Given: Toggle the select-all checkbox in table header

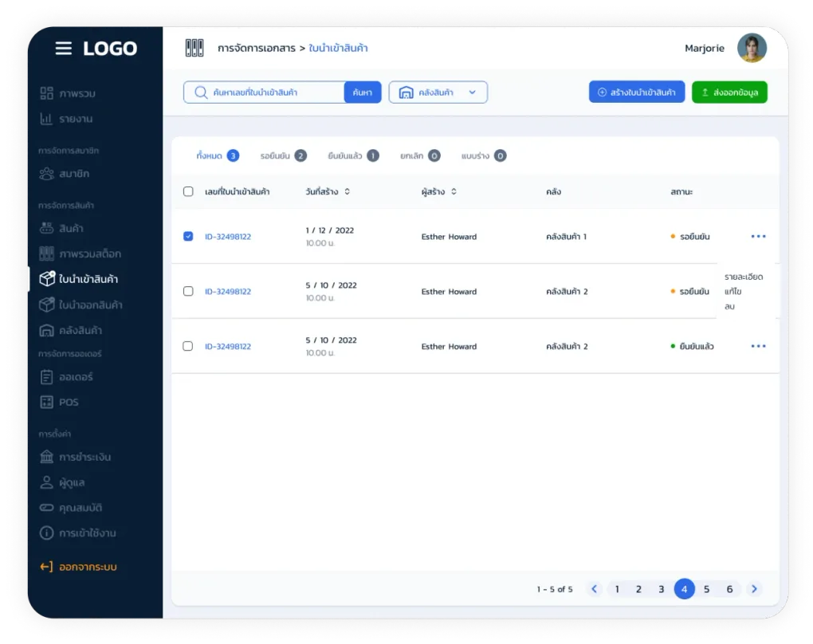Looking at the screenshot, I should tap(188, 191).
